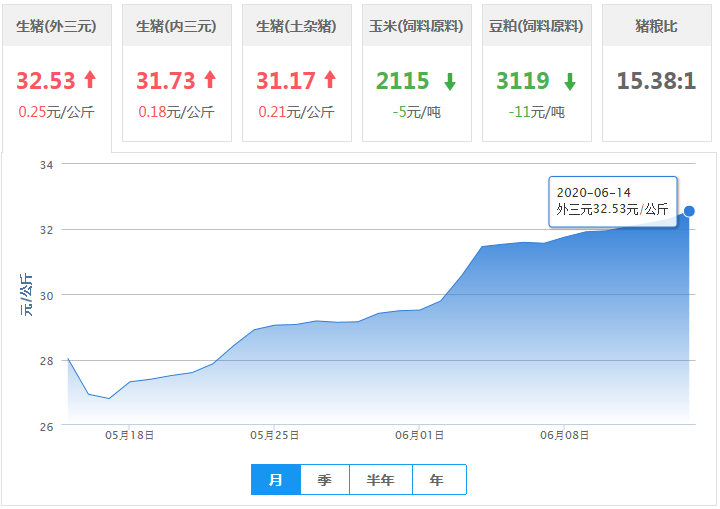Click the 15.38:1 ratio value

pyautogui.click(x=656, y=81)
